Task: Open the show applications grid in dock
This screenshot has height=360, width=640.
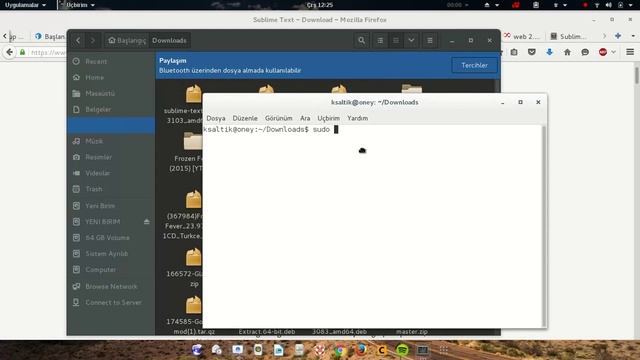Action: pos(444,350)
